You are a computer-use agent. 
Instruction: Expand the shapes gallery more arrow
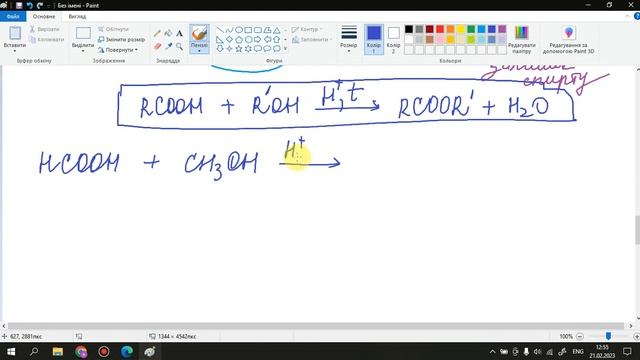coord(285,49)
